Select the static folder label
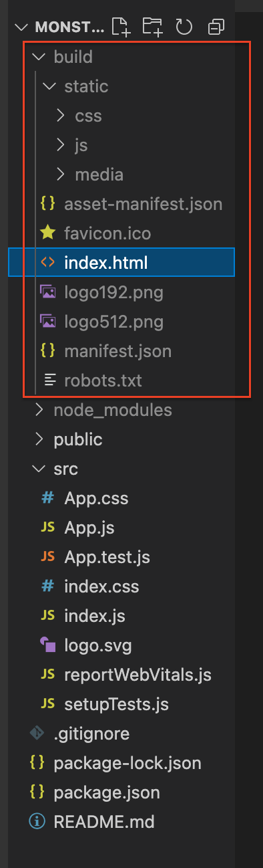Screen dimensions: 263x868 coord(86,86)
